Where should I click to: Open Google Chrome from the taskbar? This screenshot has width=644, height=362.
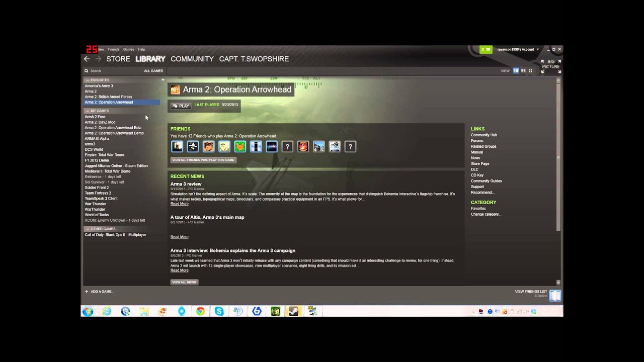coord(200,311)
